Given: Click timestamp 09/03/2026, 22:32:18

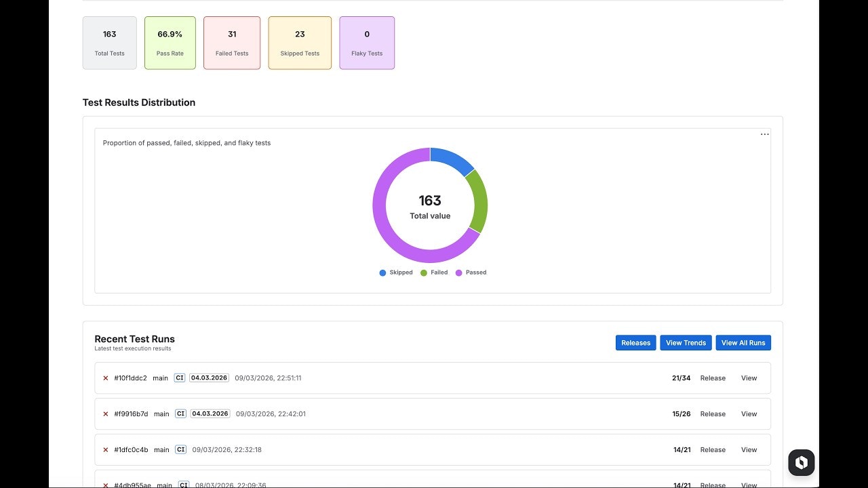Looking at the screenshot, I should pos(226,450).
